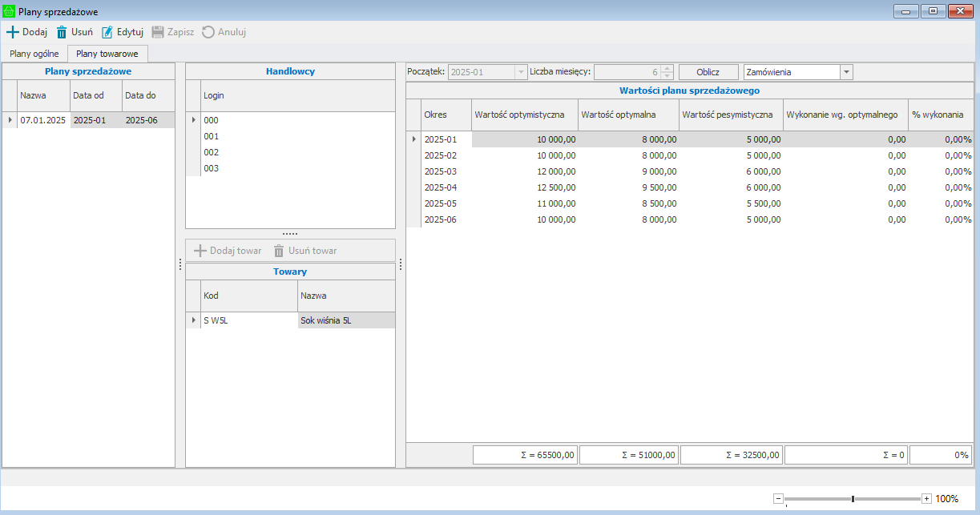Click the Anuluj undo arrow icon

pos(208,33)
